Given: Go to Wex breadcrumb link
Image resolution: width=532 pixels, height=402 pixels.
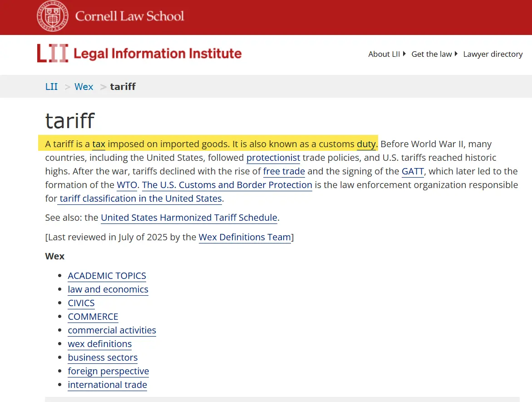Looking at the screenshot, I should coord(84,87).
